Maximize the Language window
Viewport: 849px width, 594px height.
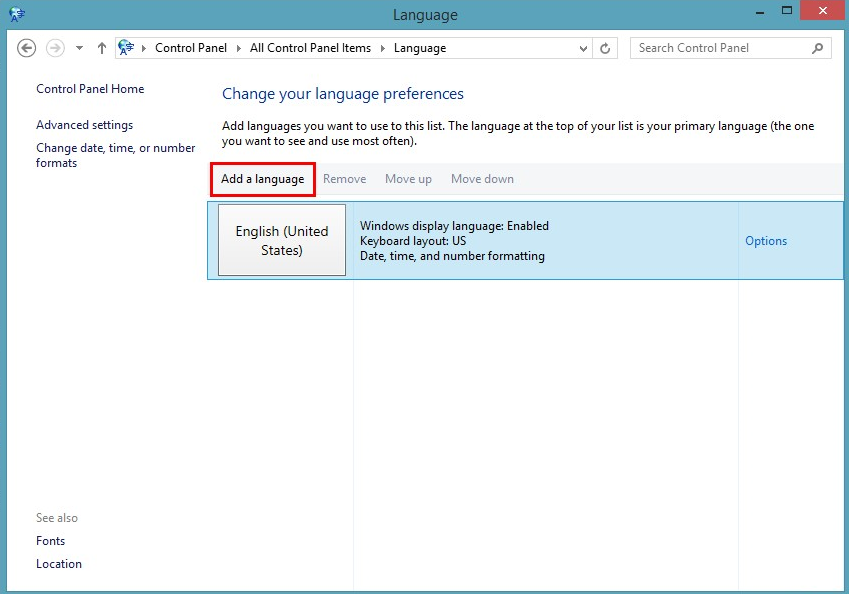click(x=787, y=10)
